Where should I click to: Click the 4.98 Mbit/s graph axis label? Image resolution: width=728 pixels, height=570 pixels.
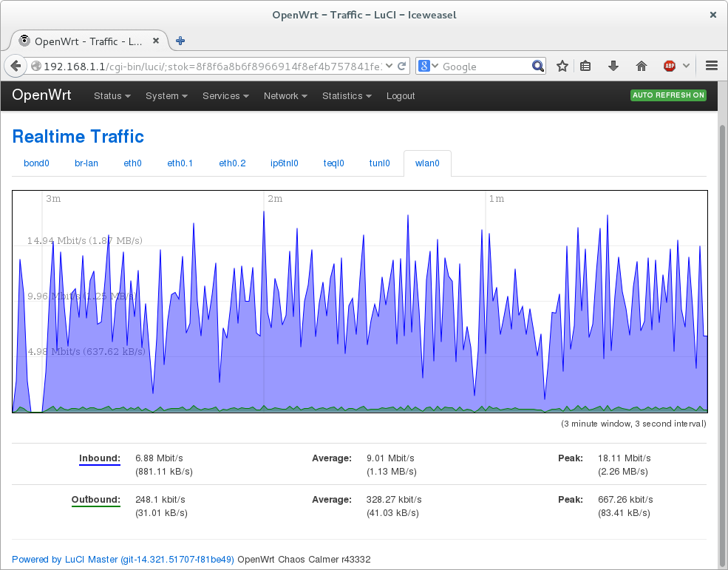[x=86, y=352]
